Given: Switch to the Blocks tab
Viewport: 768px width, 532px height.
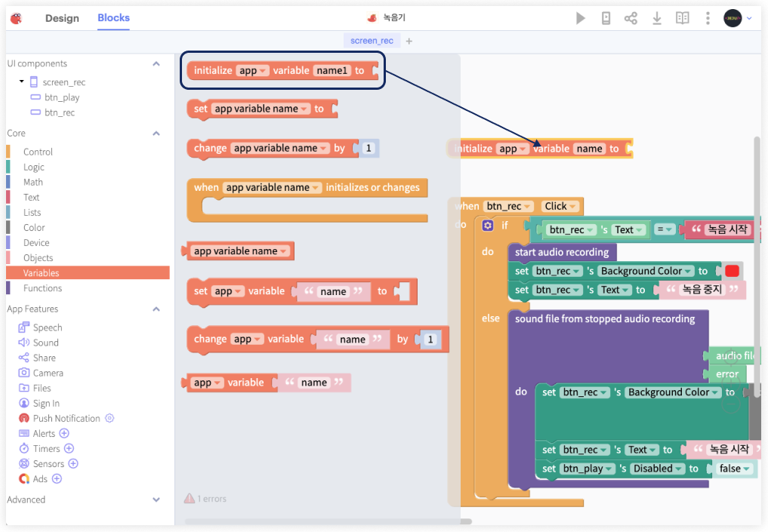Looking at the screenshot, I should click(113, 17).
